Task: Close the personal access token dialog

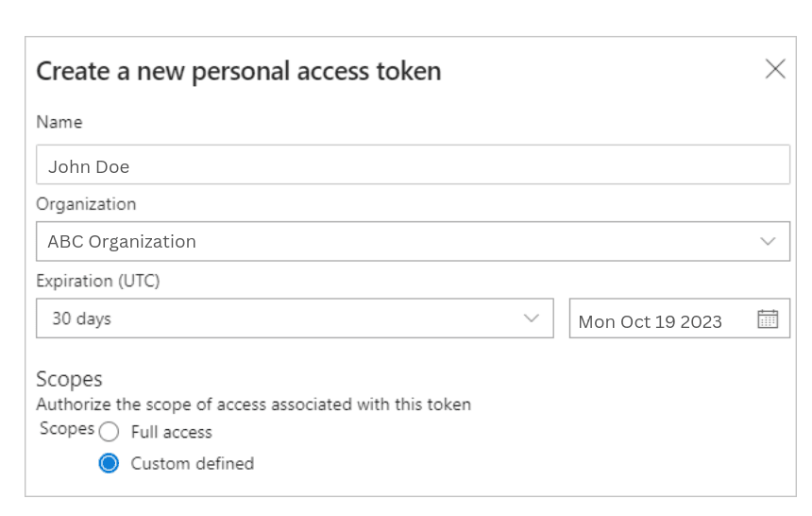Action: (x=775, y=69)
